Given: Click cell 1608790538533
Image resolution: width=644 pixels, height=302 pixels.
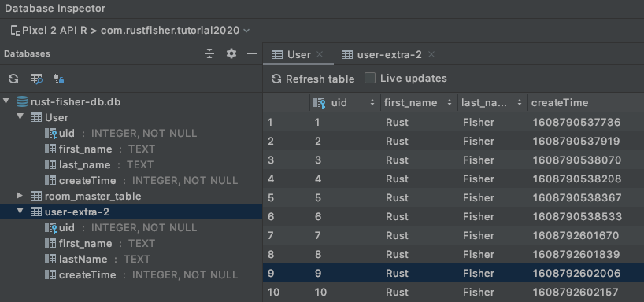Looking at the screenshot, I should [x=577, y=216].
